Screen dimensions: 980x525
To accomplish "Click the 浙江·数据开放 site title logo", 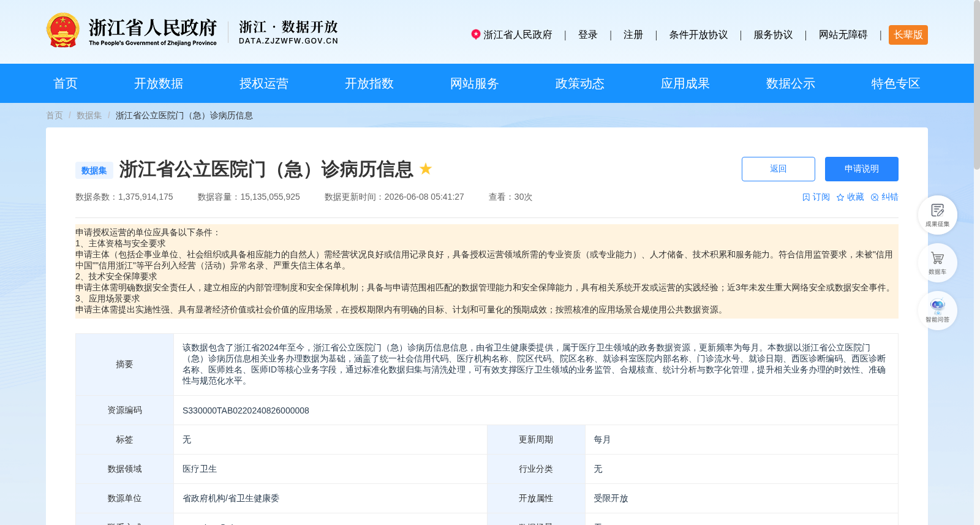I will (288, 32).
